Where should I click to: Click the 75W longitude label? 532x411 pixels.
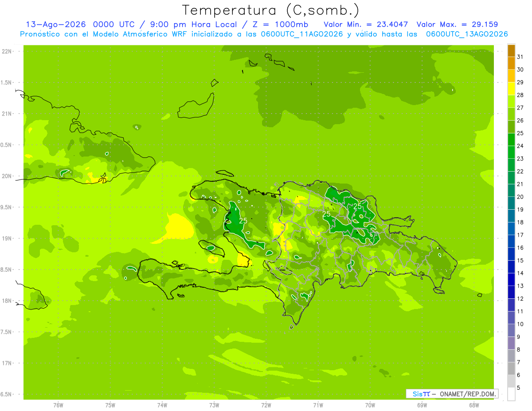point(110,405)
